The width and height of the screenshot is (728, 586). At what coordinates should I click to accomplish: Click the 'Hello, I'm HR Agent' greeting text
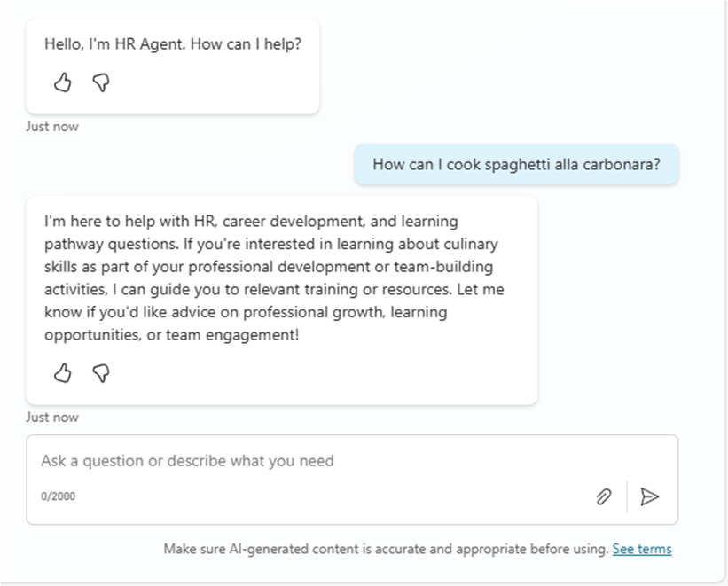173,43
